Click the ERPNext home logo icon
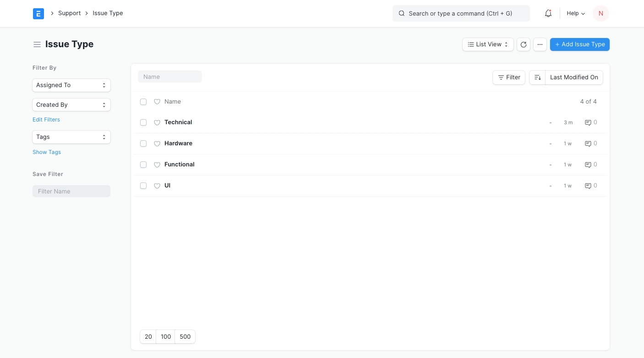This screenshot has height=358, width=644. [38, 14]
